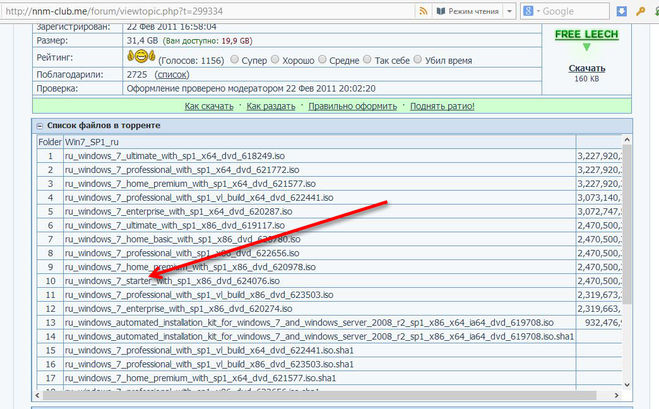Click ru_windows_7_starter x86 dvd_624076.iso file
This screenshot has width=659, height=409.
pos(172,281)
